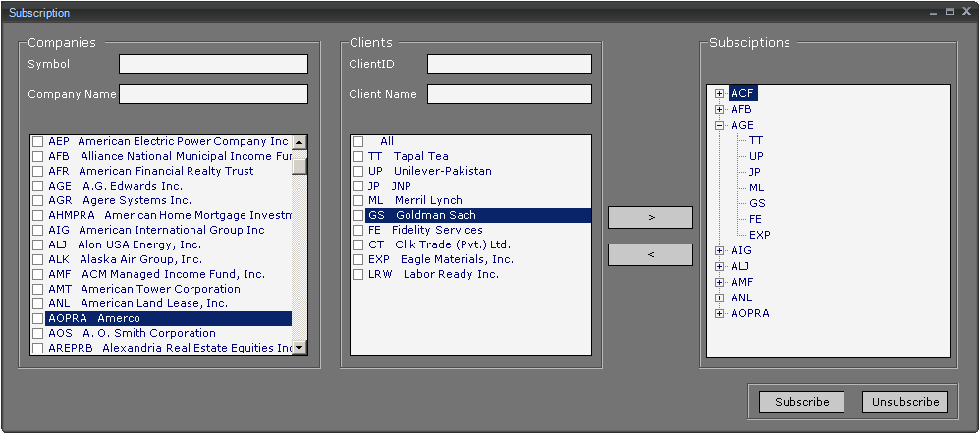Tick the Goldman Sach client checkbox
The height and width of the screenshot is (434, 980).
click(x=357, y=215)
